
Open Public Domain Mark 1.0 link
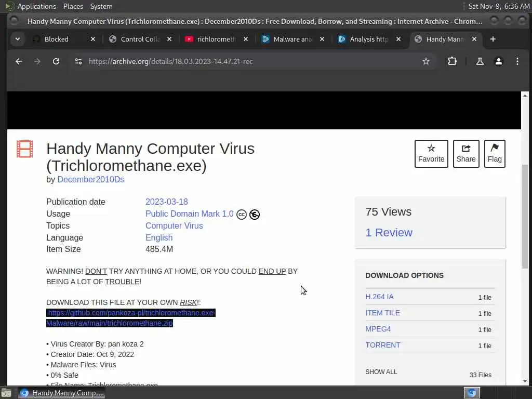[x=189, y=214]
